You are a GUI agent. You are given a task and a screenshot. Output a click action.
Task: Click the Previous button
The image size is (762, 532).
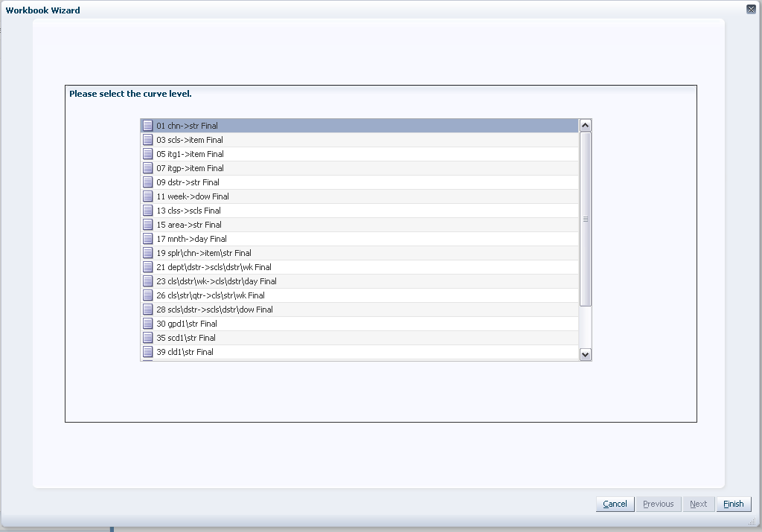tap(658, 504)
